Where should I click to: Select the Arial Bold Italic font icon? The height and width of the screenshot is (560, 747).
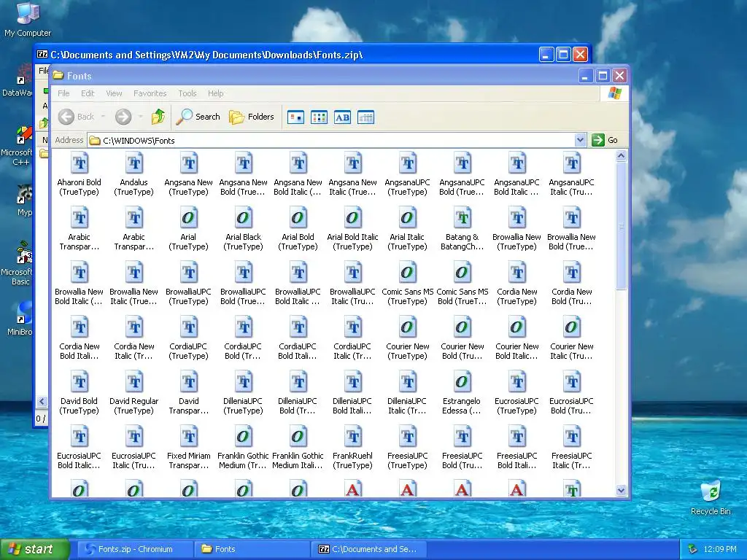coord(352,218)
